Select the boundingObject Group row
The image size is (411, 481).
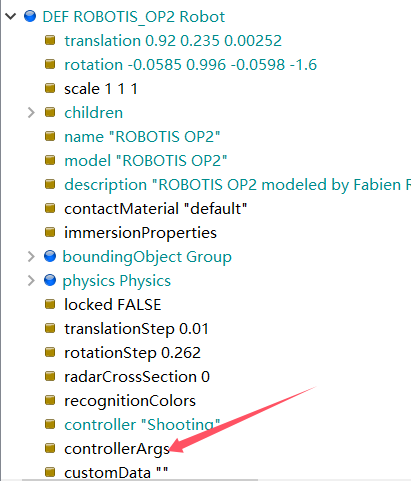pos(147,257)
